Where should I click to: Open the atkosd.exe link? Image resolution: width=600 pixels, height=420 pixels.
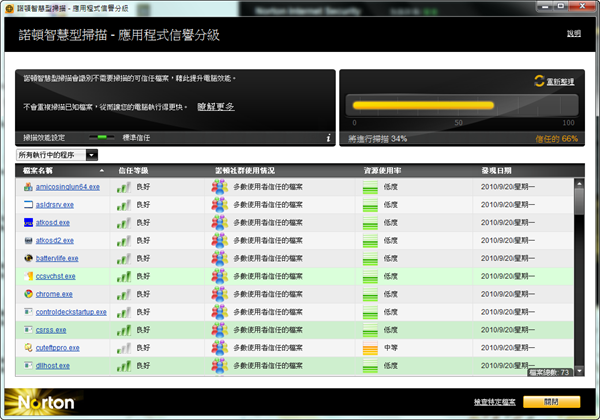53,223
